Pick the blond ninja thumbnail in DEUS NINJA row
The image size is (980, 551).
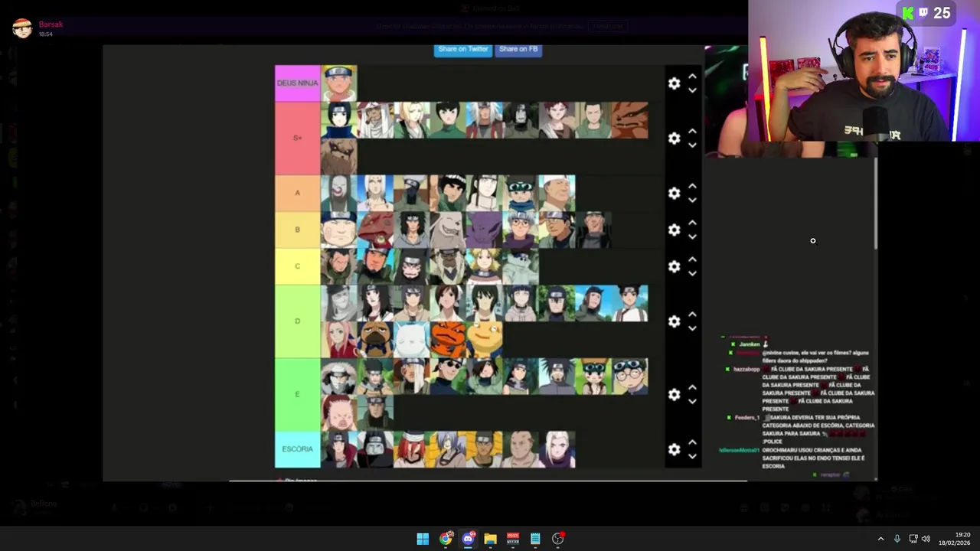tap(339, 83)
